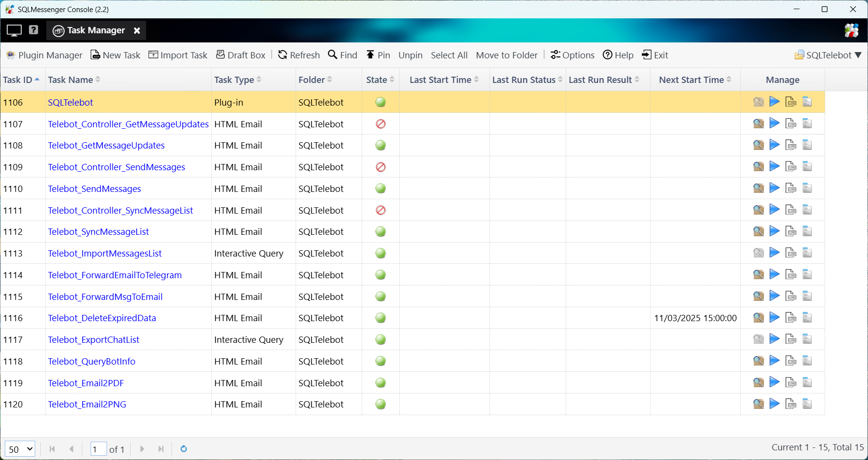The image size is (868, 460).
Task: Click the monitor icon in top bar
Action: [14, 30]
